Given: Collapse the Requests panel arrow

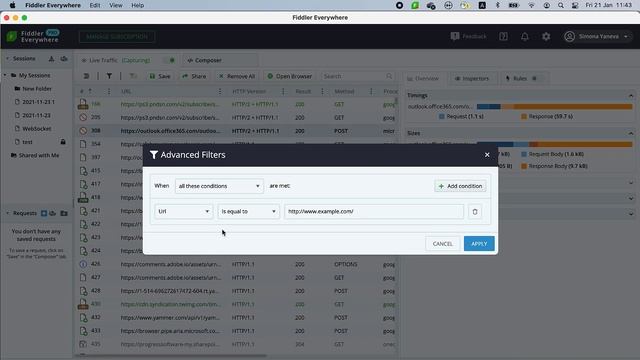Looking at the screenshot, I should point(7,213).
